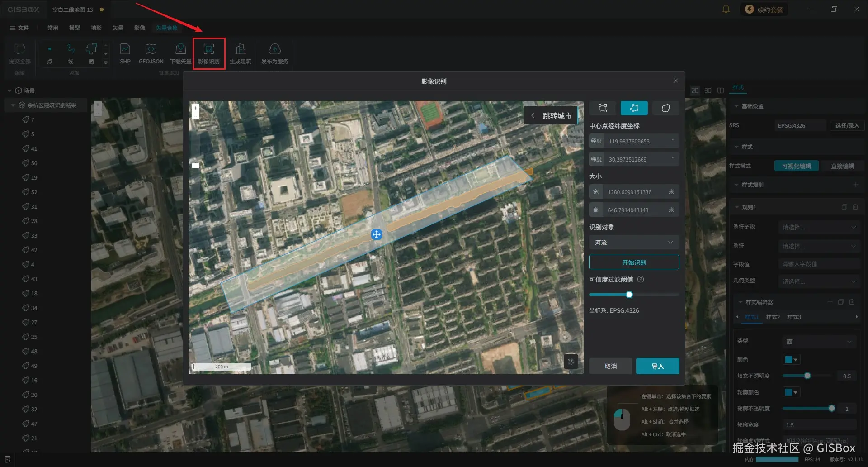
Task: Duplicate 规则1 with the copy icon
Action: [844, 207]
